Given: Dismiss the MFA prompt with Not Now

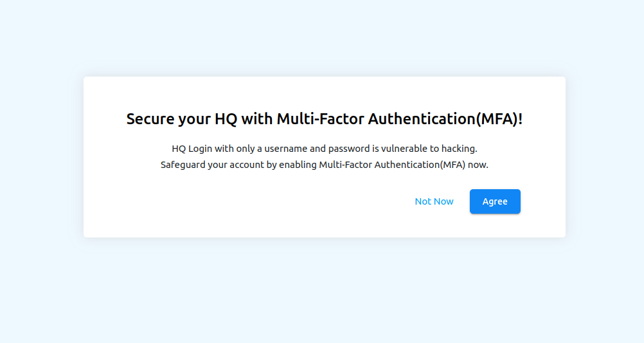Looking at the screenshot, I should (434, 201).
